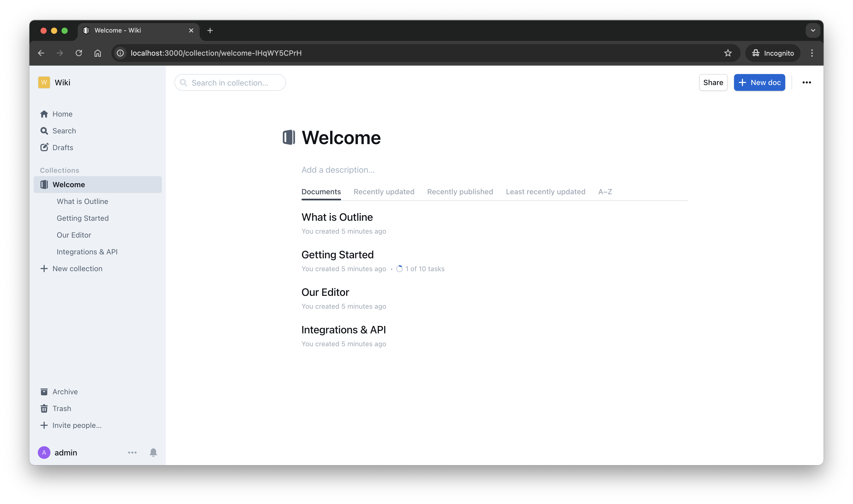Open the Archive section
The image size is (853, 504).
pos(44,392)
